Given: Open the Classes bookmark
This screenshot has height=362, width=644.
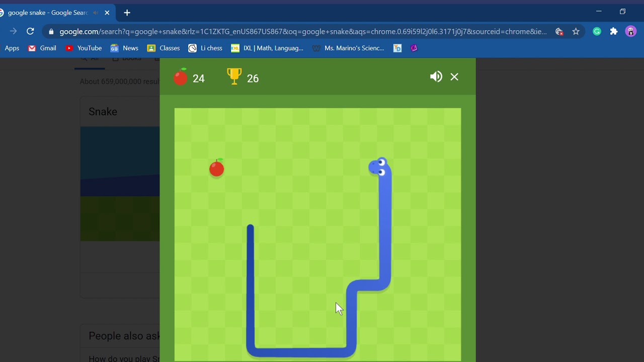Looking at the screenshot, I should 164,48.
